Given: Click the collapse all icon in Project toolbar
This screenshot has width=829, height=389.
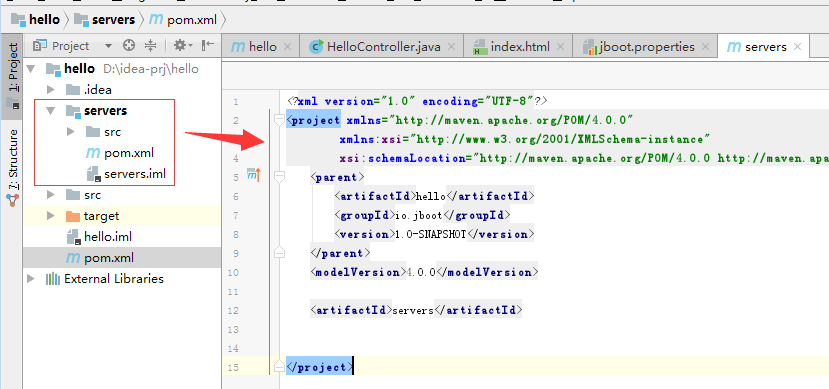Looking at the screenshot, I should tap(151, 46).
